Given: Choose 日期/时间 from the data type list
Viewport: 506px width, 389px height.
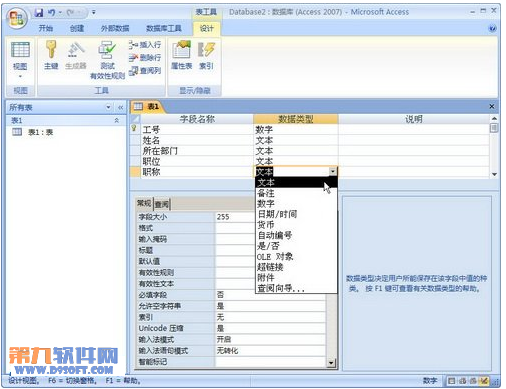Looking at the screenshot, I should [x=296, y=214].
